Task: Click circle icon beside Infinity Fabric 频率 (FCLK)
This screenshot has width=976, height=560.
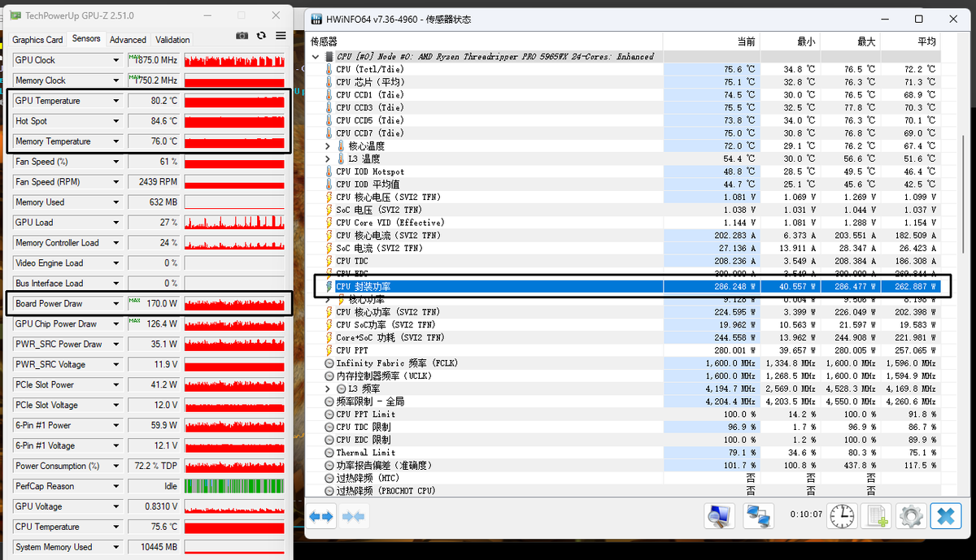Action: click(x=329, y=363)
